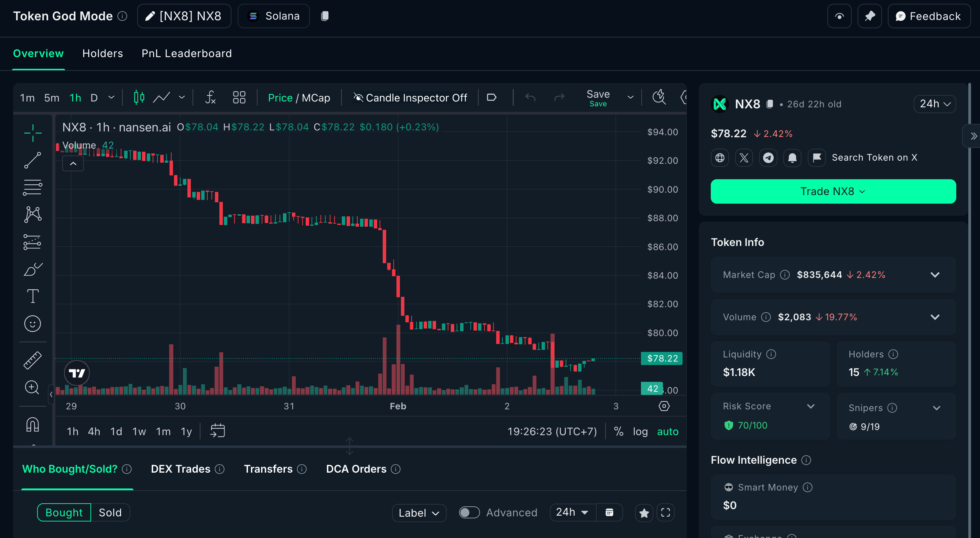Click Search Token on X link

874,158
